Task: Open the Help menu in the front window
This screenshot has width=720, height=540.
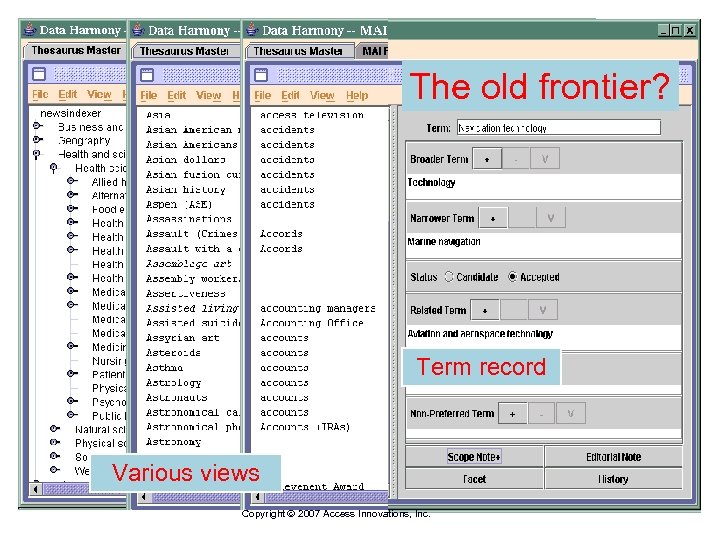Action: point(357,95)
